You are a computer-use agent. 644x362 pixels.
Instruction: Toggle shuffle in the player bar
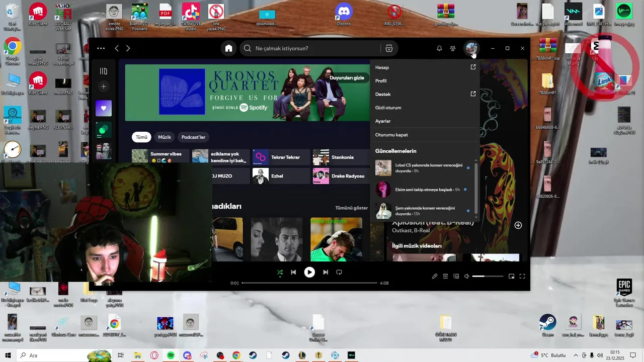[x=280, y=272]
